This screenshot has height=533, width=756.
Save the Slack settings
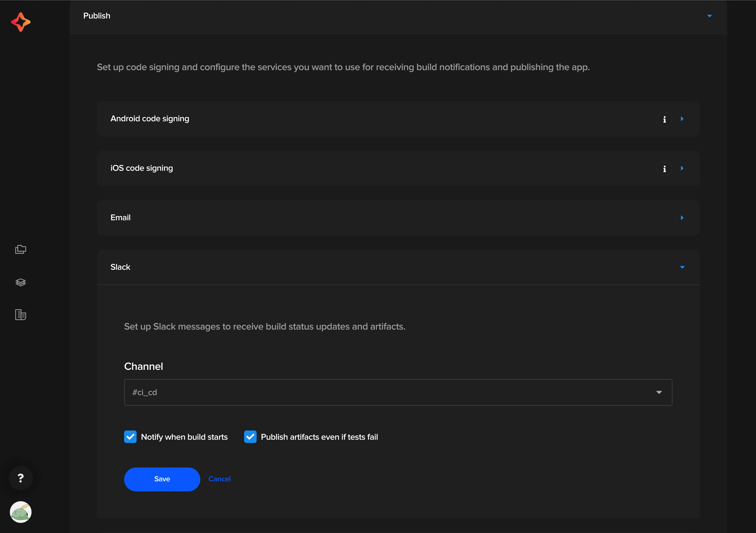point(162,479)
